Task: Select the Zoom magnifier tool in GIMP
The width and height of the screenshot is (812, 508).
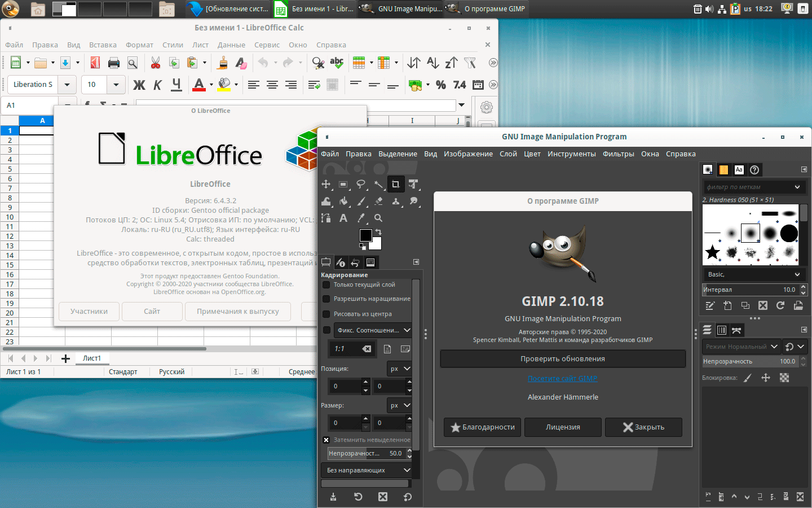Action: [378, 218]
